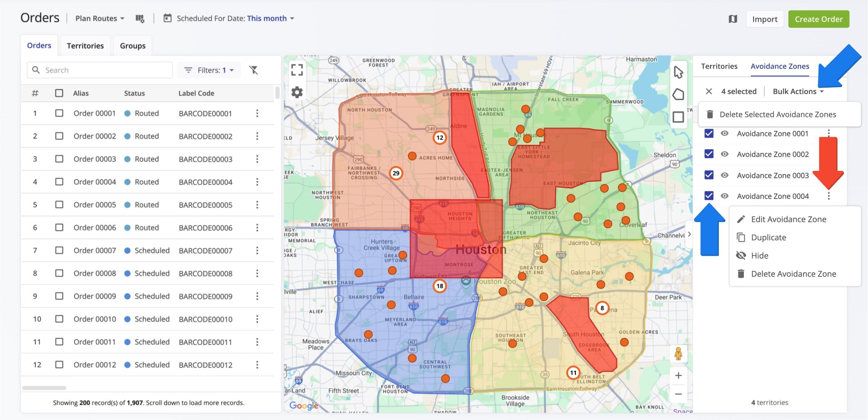
Task: Open the Orders tab
Action: click(x=39, y=45)
